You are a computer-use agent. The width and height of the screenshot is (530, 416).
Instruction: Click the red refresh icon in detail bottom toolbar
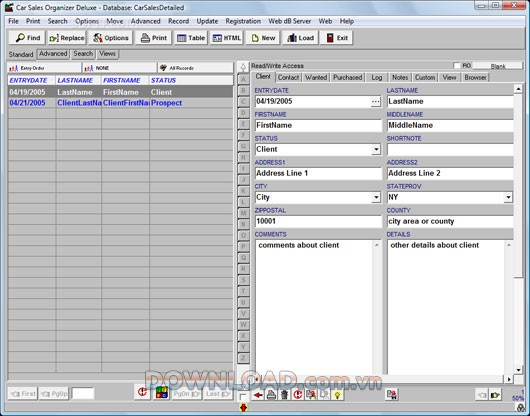click(297, 394)
